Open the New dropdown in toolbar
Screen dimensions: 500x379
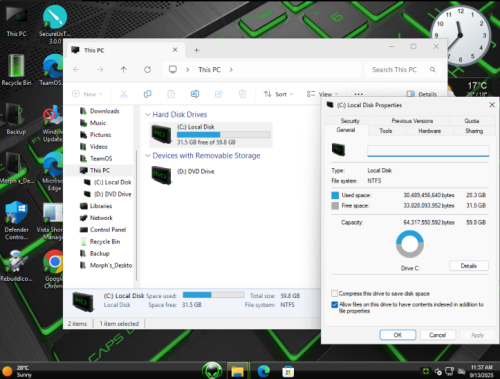tap(87, 94)
